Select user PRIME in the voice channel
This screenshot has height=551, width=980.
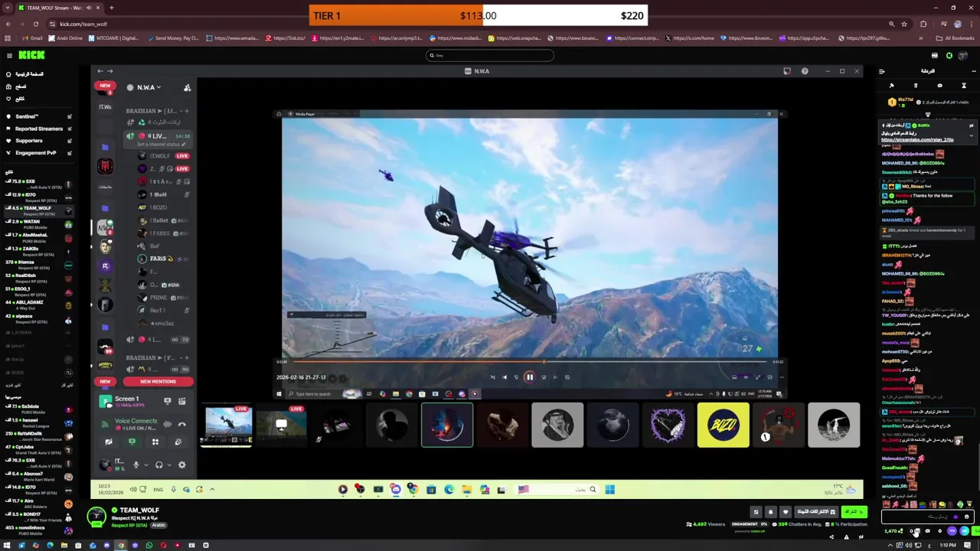(158, 298)
